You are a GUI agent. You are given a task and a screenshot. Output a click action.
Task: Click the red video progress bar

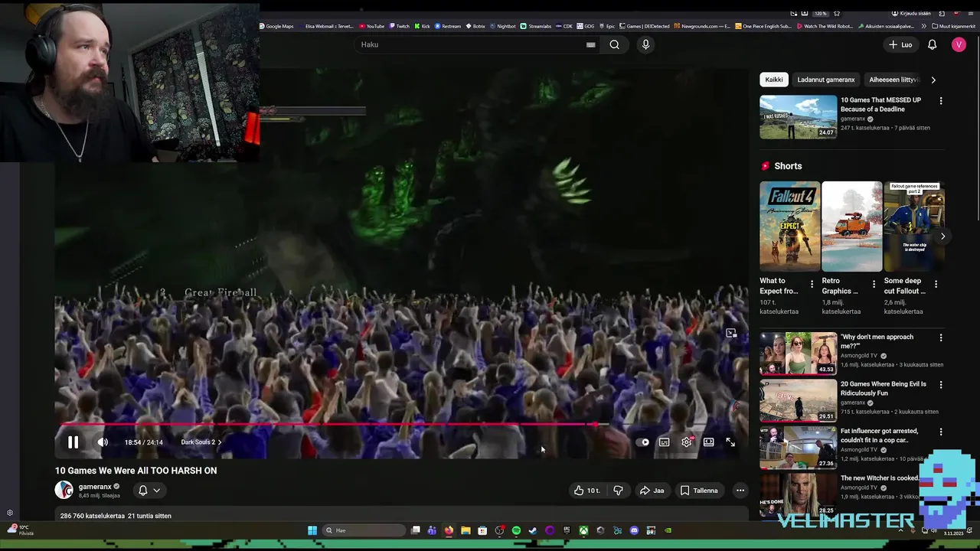tap(327, 423)
